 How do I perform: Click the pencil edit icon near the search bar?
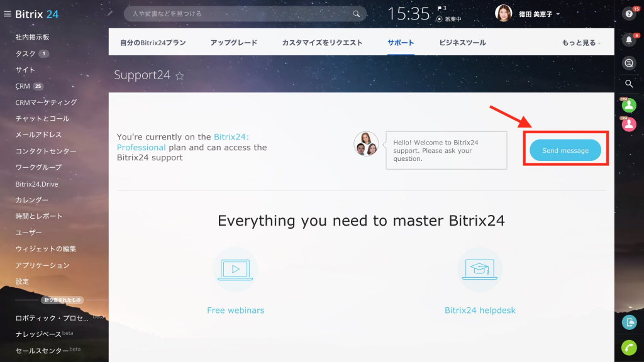point(109,13)
